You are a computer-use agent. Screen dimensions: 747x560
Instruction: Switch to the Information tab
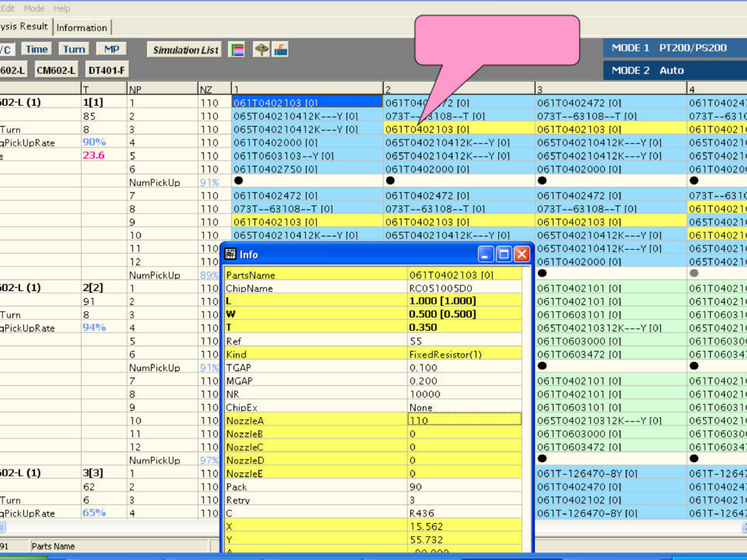click(82, 27)
